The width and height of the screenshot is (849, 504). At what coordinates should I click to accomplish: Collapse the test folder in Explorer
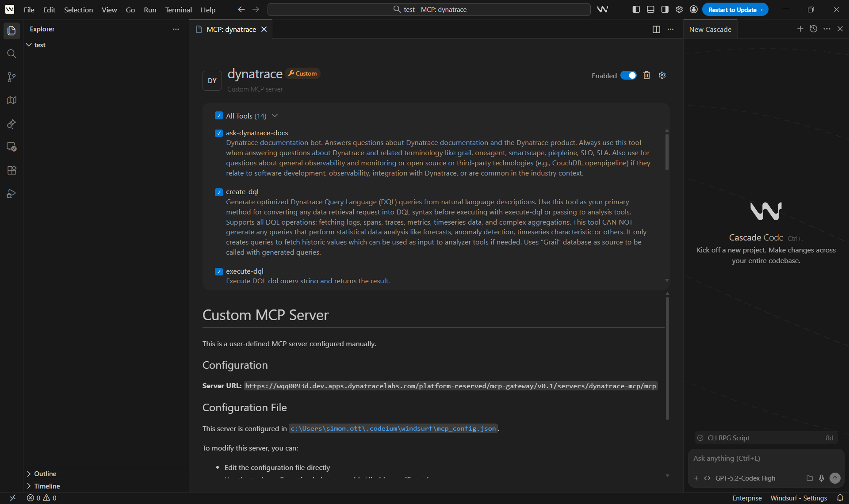point(29,45)
